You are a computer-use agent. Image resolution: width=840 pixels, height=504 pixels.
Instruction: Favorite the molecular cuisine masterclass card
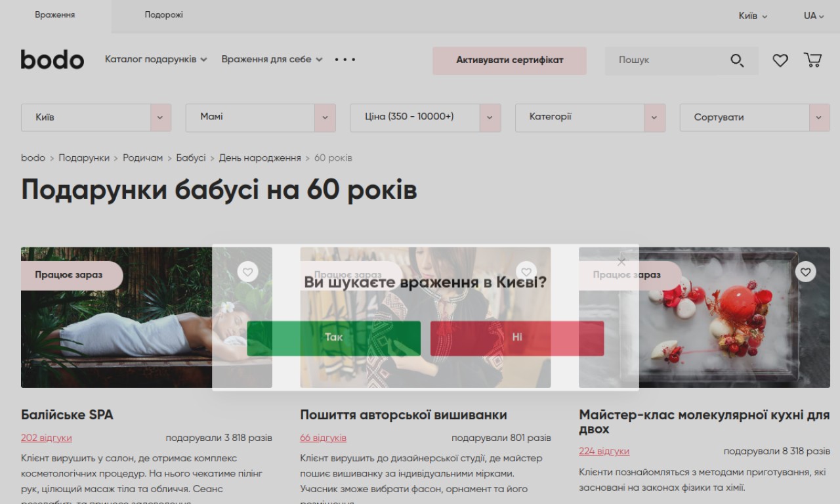pos(805,272)
